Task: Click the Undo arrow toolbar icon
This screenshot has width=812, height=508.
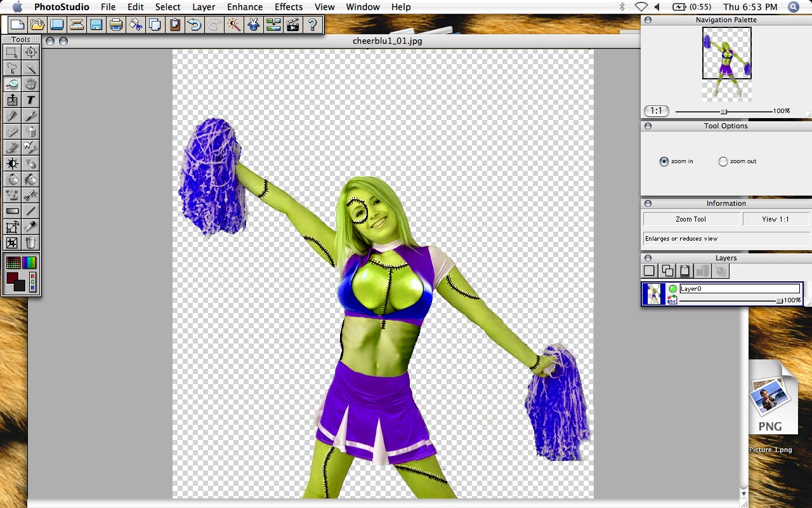Action: tap(194, 25)
